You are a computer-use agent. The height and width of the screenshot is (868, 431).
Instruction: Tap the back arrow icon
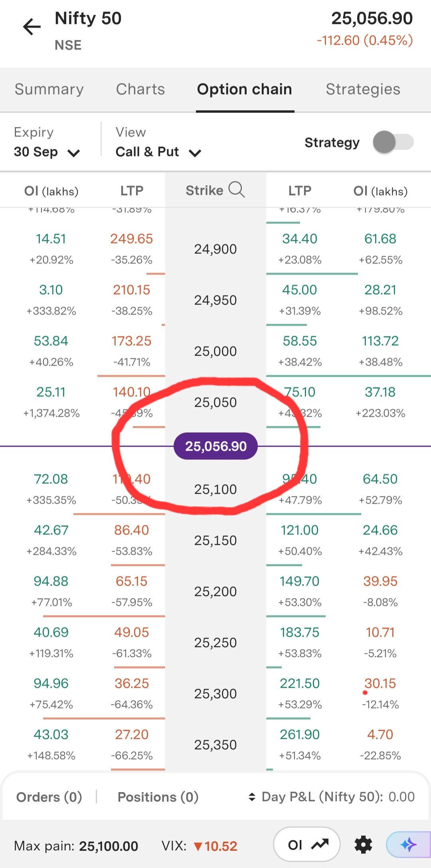pos(32,27)
